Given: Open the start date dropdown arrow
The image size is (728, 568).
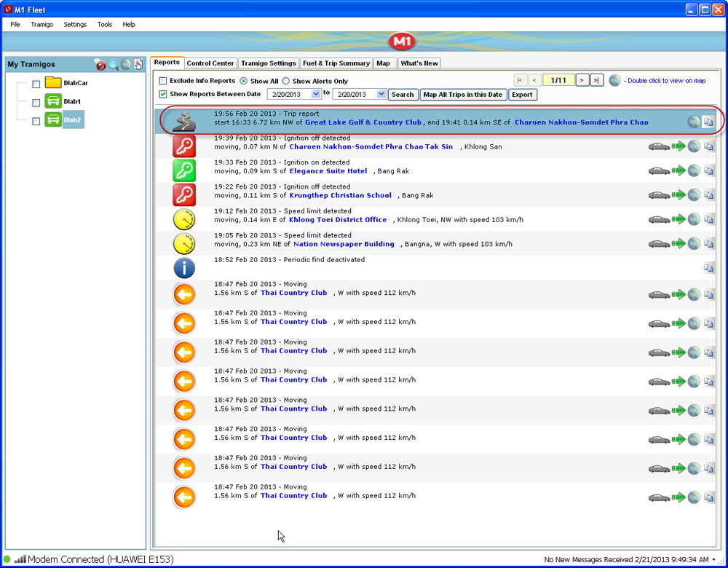Looking at the screenshot, I should tap(316, 94).
